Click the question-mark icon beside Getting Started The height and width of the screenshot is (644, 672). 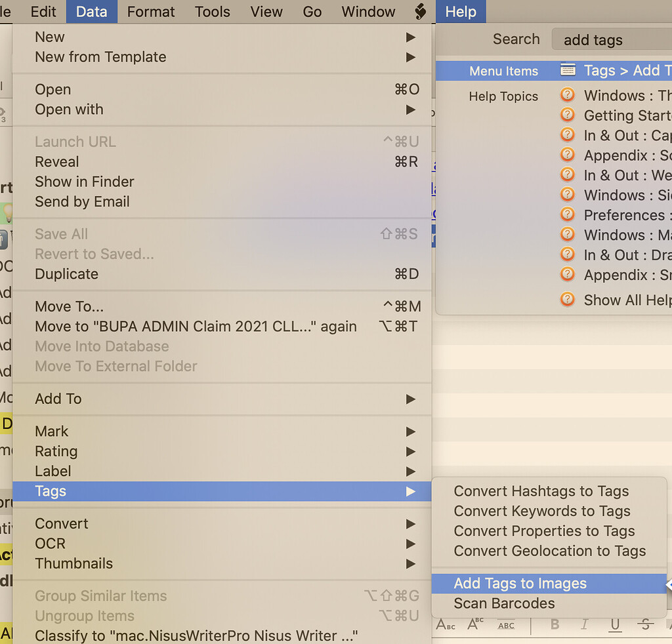pos(567,114)
